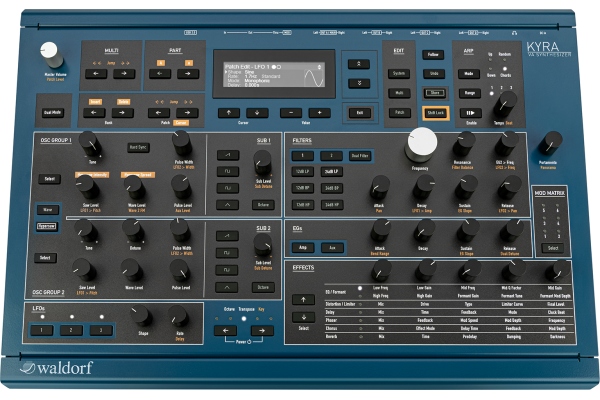Click the SUB 1 Octave button
Screen dimensions: 600x400
(x=263, y=205)
